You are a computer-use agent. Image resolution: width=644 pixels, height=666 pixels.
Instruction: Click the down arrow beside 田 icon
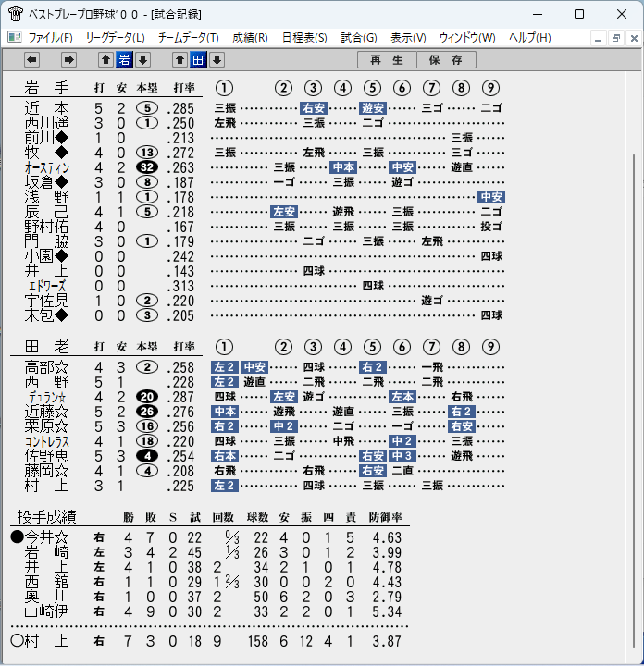tap(217, 60)
